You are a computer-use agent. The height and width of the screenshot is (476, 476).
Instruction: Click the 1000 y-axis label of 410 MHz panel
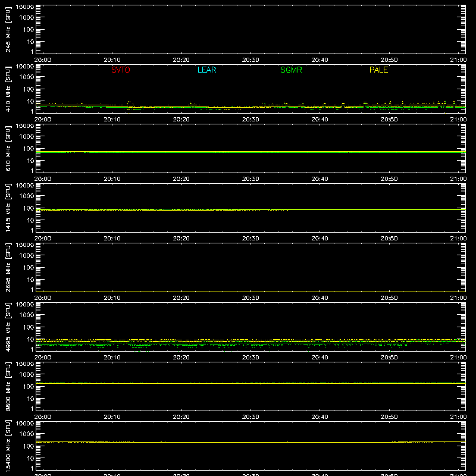27,77
